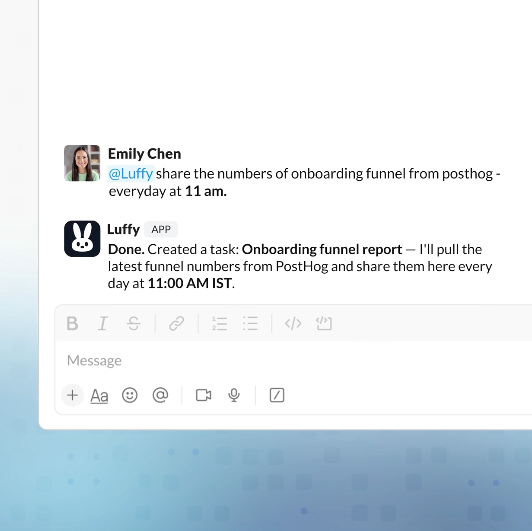This screenshot has height=531, width=532.
Task: Toggle the Aa formatting toolbar visibility
Action: point(99,396)
